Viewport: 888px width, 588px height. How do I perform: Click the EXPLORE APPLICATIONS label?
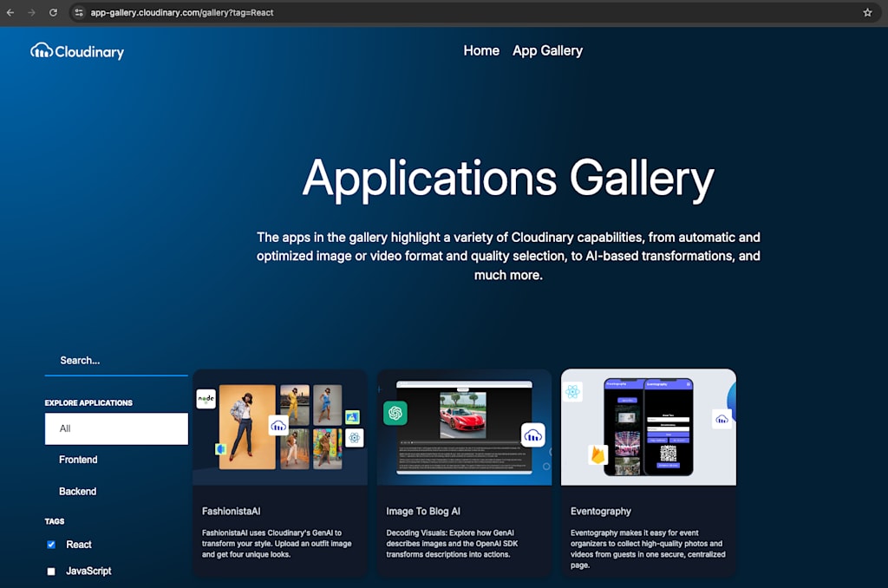(88, 402)
